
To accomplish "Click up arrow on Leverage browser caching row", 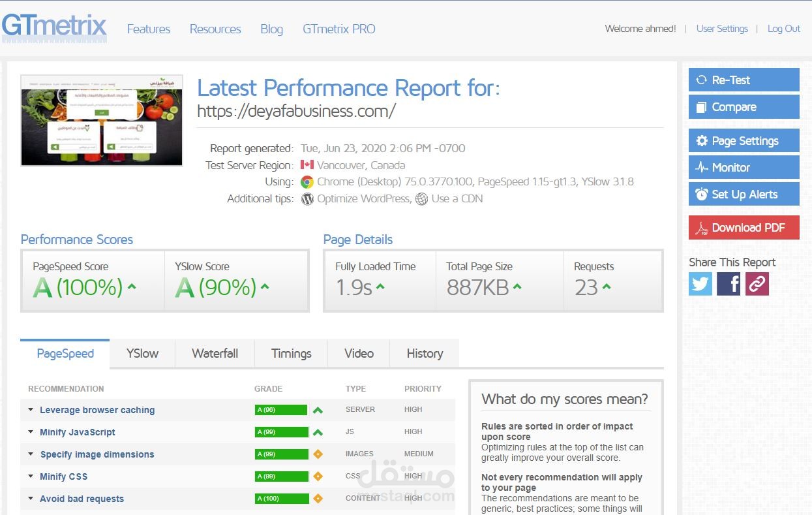I will point(318,411).
